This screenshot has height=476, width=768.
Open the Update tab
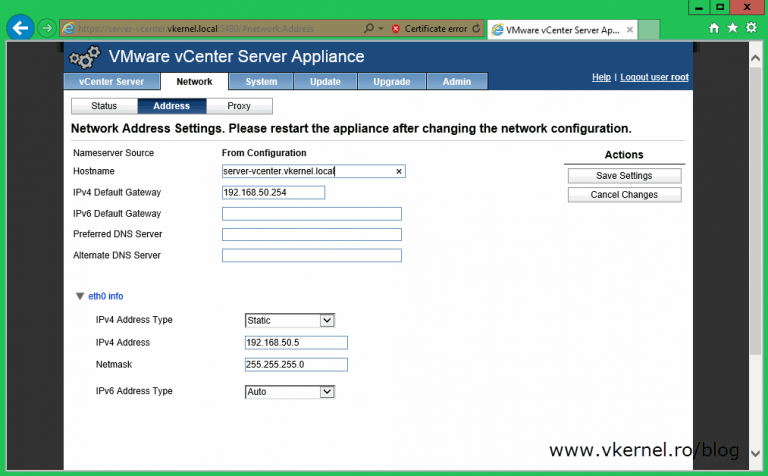click(x=325, y=81)
